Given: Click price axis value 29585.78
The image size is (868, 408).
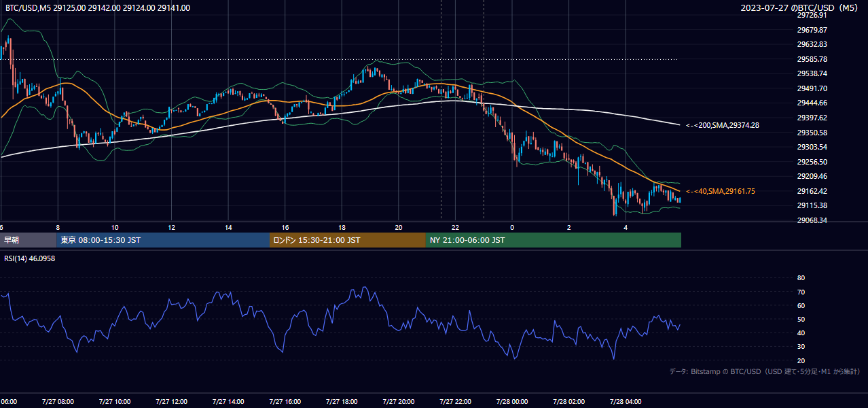Looking at the screenshot, I should 812,59.
